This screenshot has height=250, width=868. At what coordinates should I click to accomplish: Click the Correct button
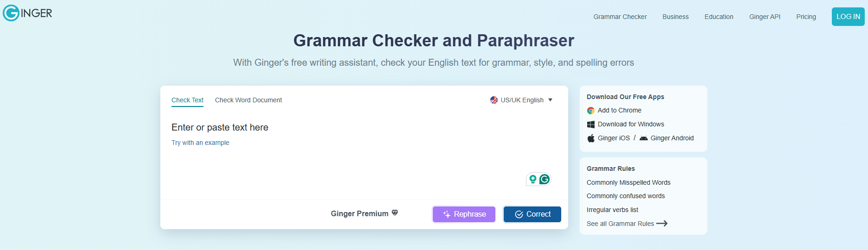coord(532,214)
